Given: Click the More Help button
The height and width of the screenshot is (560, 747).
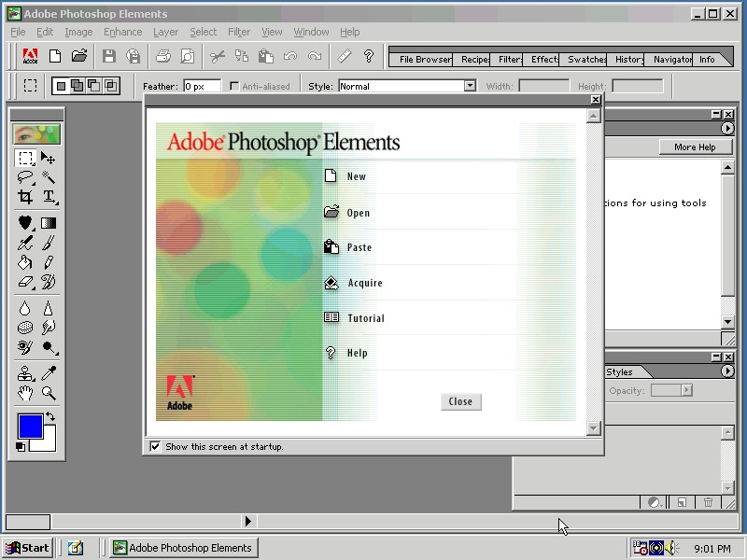Looking at the screenshot, I should [695, 147].
